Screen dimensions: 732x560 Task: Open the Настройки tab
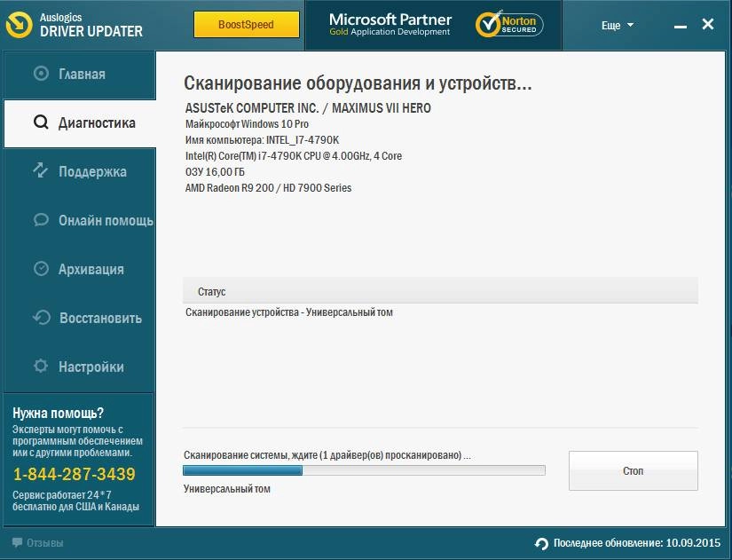point(79,367)
